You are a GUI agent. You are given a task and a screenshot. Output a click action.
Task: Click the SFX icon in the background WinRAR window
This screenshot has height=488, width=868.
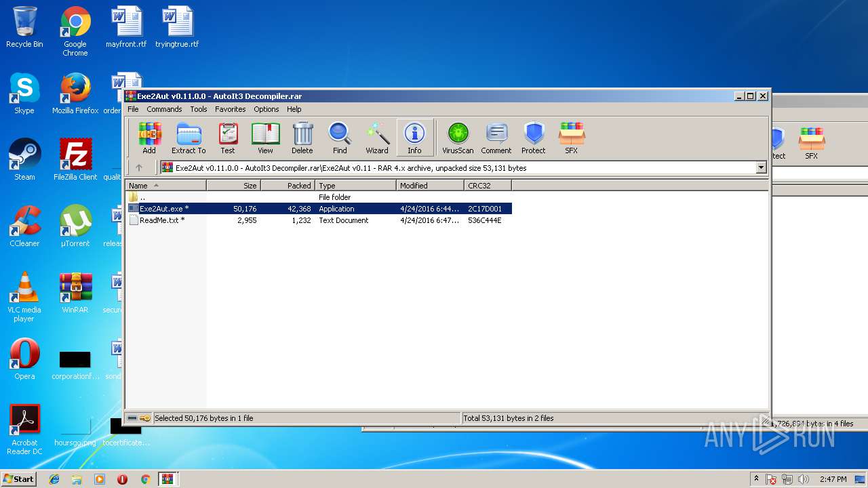coord(811,144)
